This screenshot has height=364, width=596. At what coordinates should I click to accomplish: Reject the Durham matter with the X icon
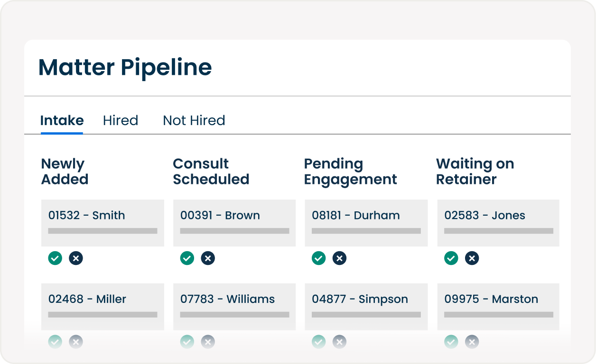339,258
